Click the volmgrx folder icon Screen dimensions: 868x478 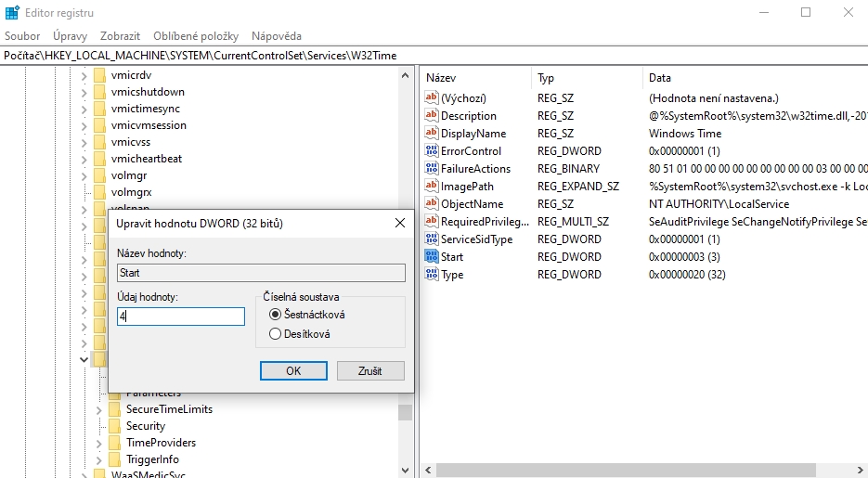[99, 192]
